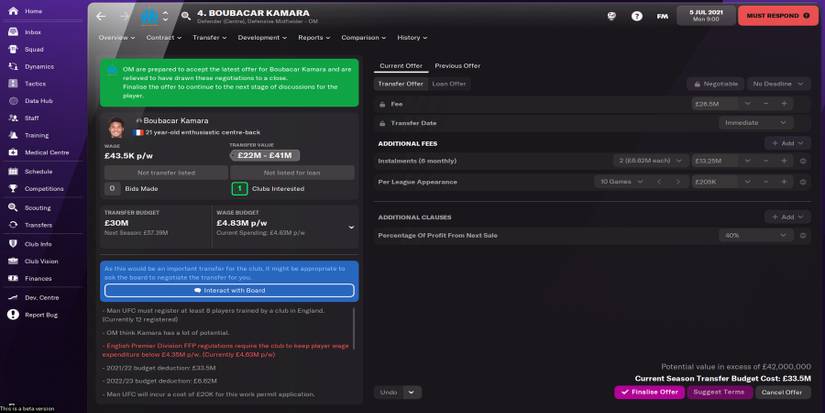Image resolution: width=825 pixels, height=413 pixels.
Task: Switch to the Previous Offer tab
Action: [457, 66]
